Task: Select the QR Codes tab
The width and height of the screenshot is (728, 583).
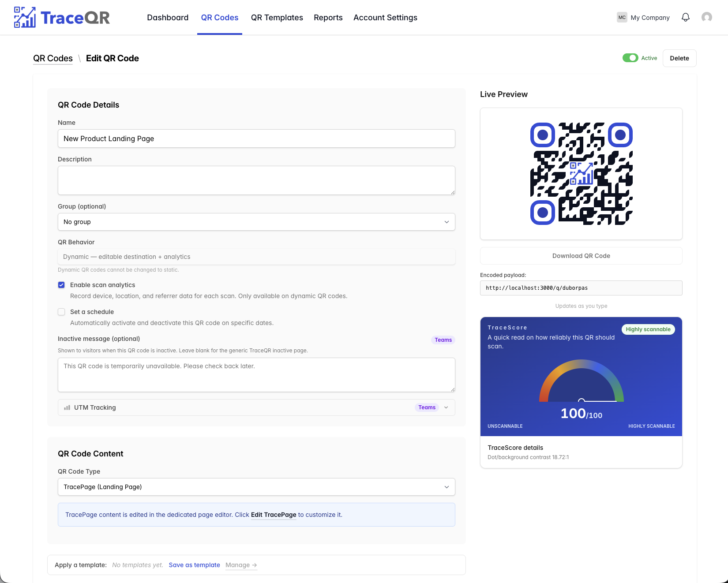Action: point(220,18)
